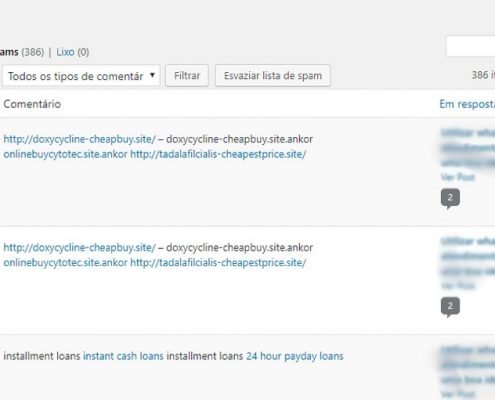Open first comment's tadalafilcialis-cheapestprice.site link
Screen dimensions: 495x400
click(218, 154)
